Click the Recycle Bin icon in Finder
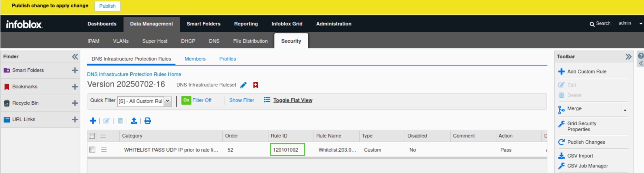Viewport: 644px width, 173px height. click(7, 103)
